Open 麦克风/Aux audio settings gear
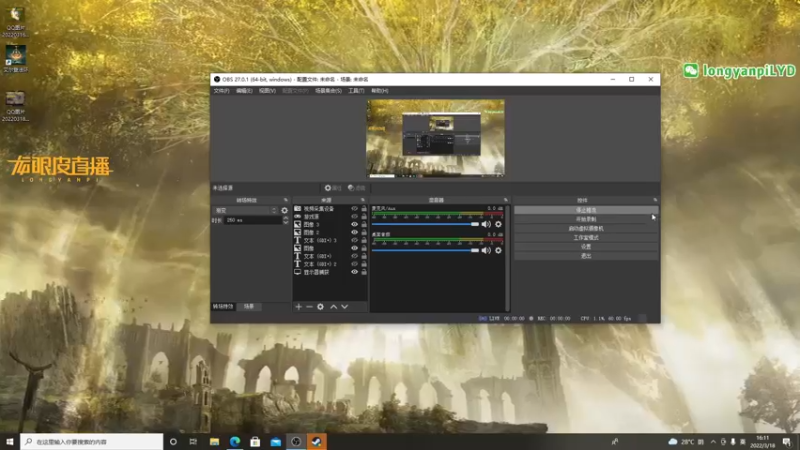The height and width of the screenshot is (450, 800). [498, 224]
